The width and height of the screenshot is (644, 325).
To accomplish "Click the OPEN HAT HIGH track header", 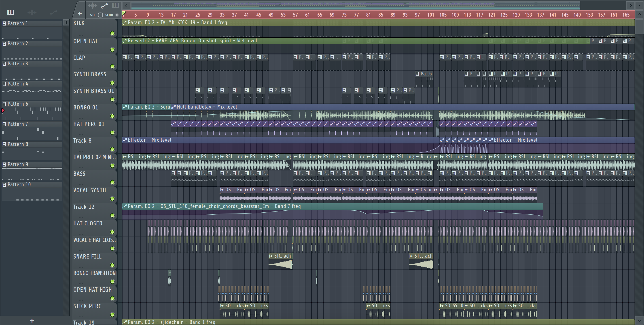I will [95, 294].
